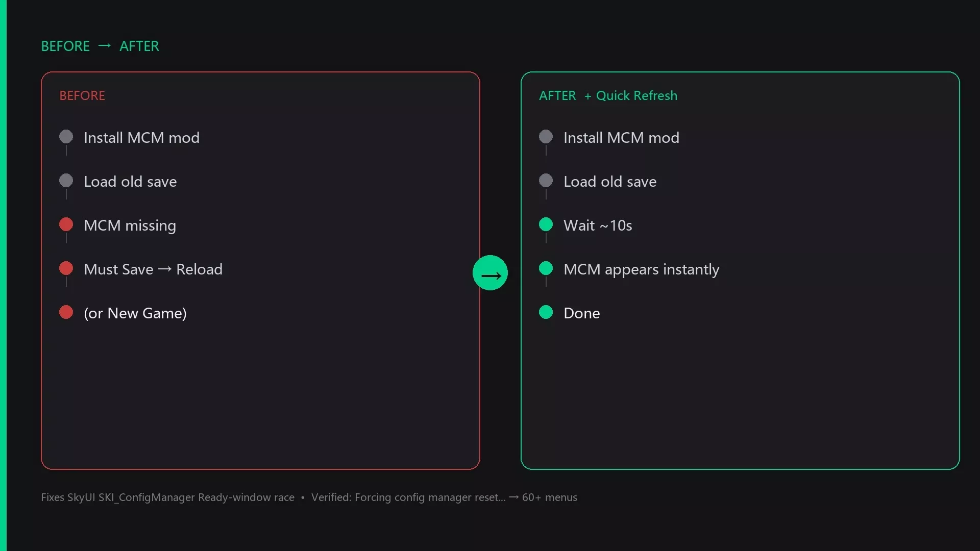Viewport: 980px width, 551px height.
Task: Click the green circular arrow between panels
Action: (x=490, y=273)
